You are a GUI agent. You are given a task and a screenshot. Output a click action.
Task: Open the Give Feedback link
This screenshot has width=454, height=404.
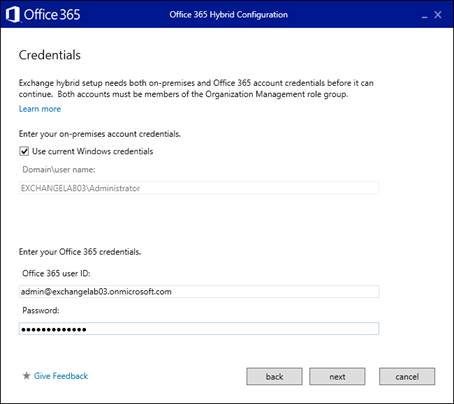[61, 376]
